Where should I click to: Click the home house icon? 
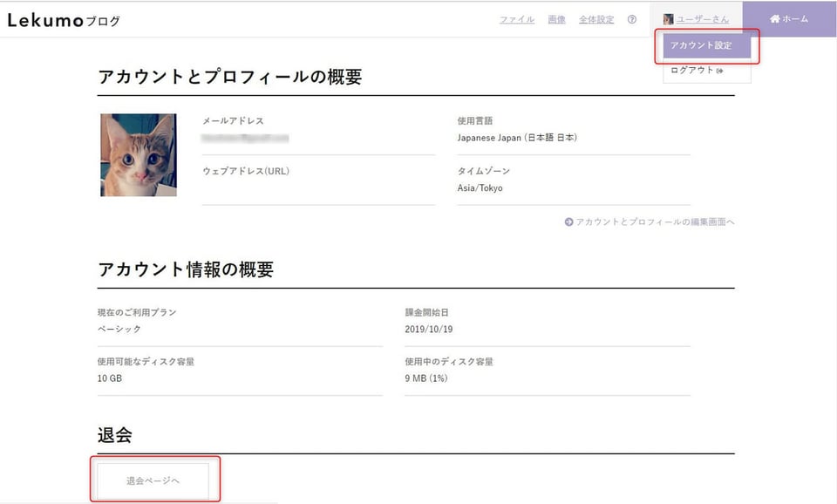pyautogui.click(x=775, y=18)
